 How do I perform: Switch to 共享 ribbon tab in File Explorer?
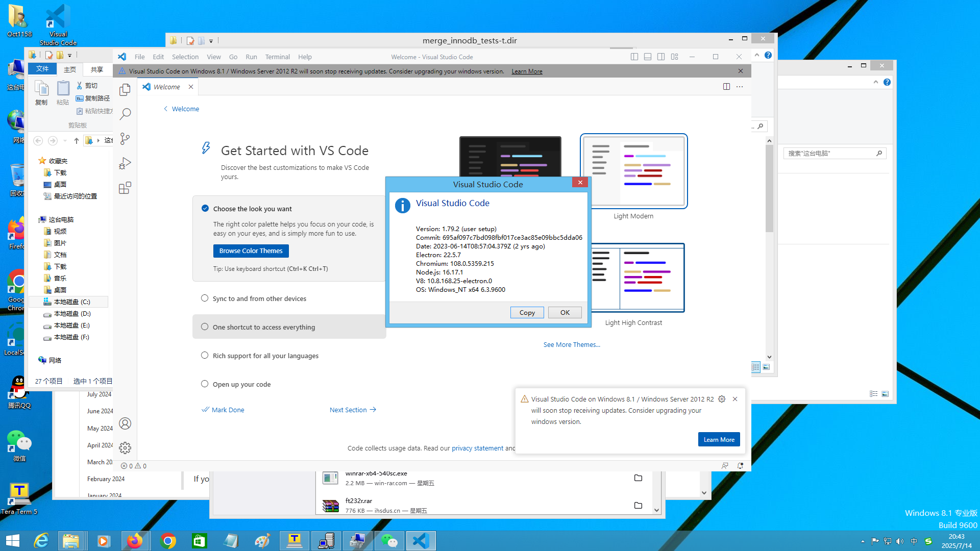coord(96,69)
